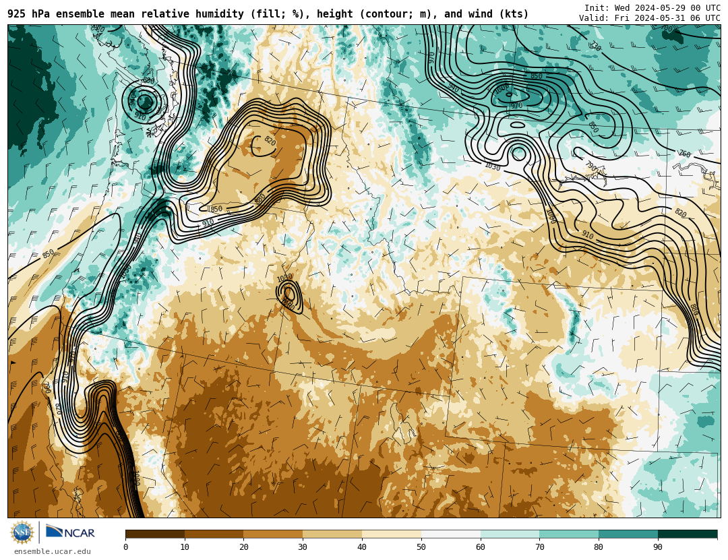
Task: Select the 70-80% medium teal colorbar segment
Action: 569,534
